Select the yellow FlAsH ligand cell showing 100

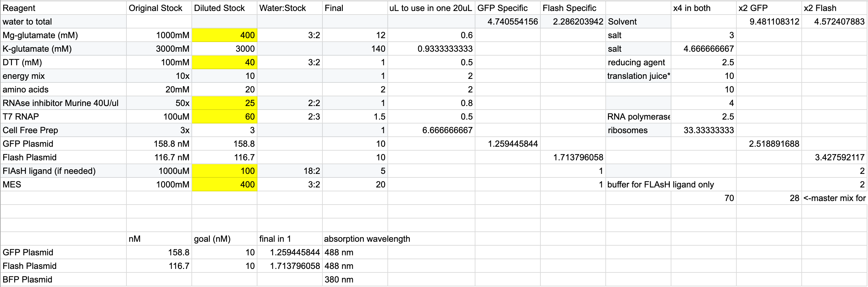pos(224,171)
